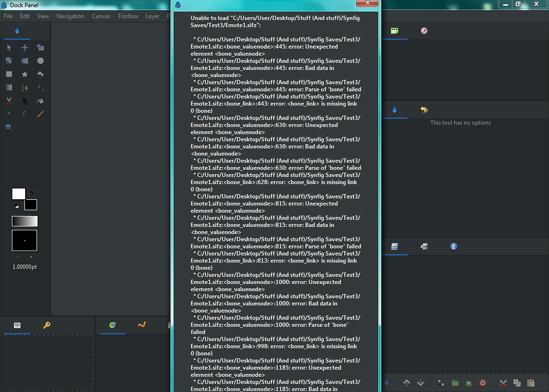The height and width of the screenshot is (392, 549).
Task: Choose the Text tool
Action: [25, 114]
